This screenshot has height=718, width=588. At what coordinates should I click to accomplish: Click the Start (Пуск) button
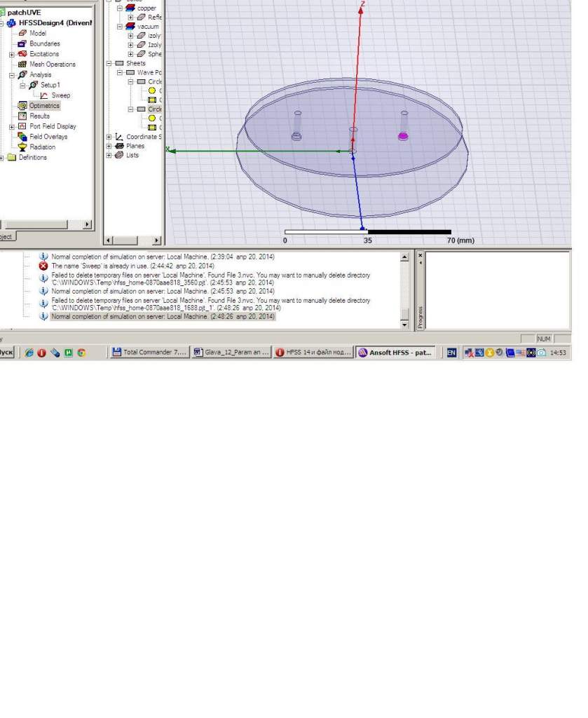[x=6, y=352]
